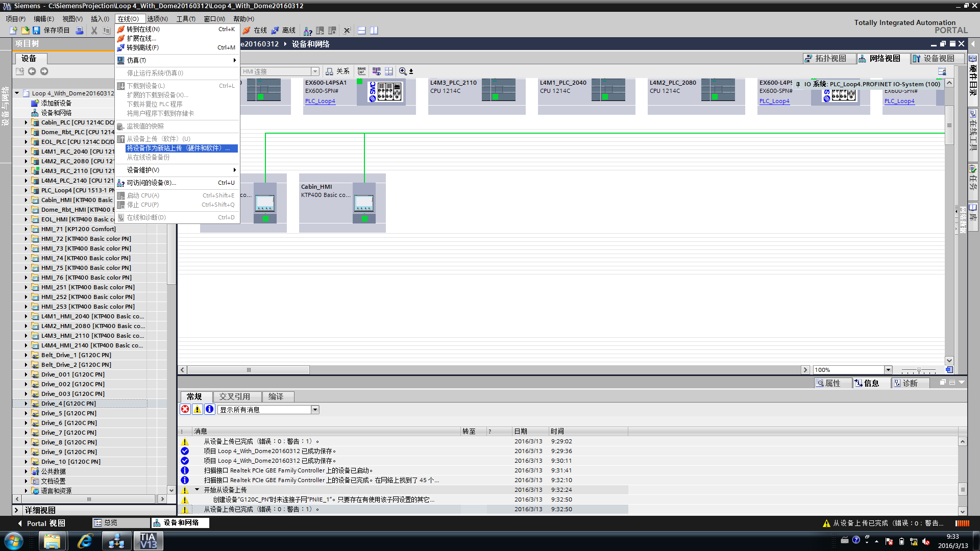The height and width of the screenshot is (551, 980).
Task: Open the show all messages dropdown
Action: click(315, 410)
